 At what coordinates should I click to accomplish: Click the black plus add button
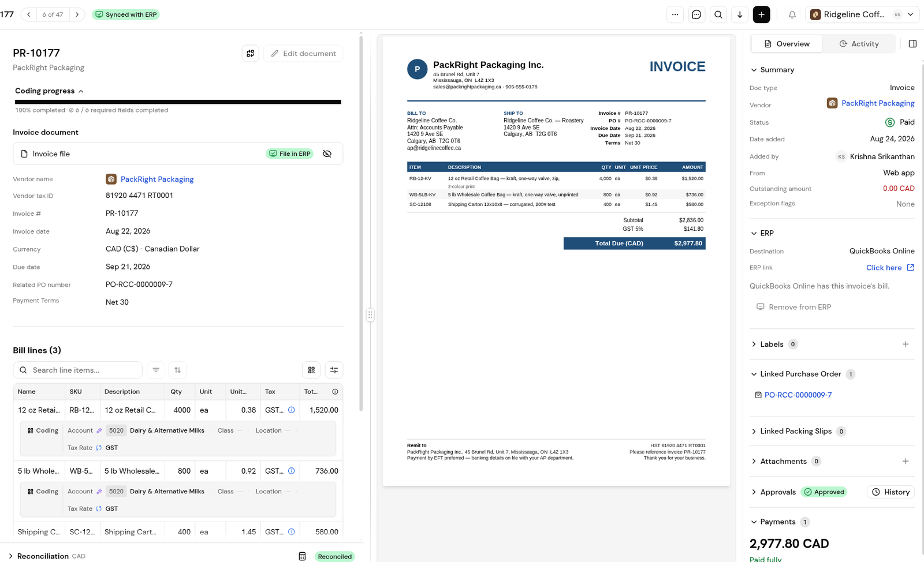(762, 14)
